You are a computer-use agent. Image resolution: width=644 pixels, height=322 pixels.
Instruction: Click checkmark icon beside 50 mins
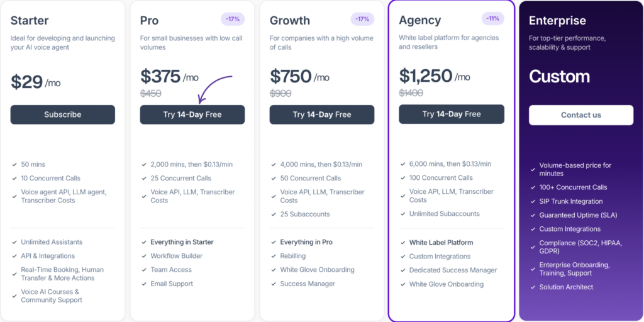click(14, 164)
